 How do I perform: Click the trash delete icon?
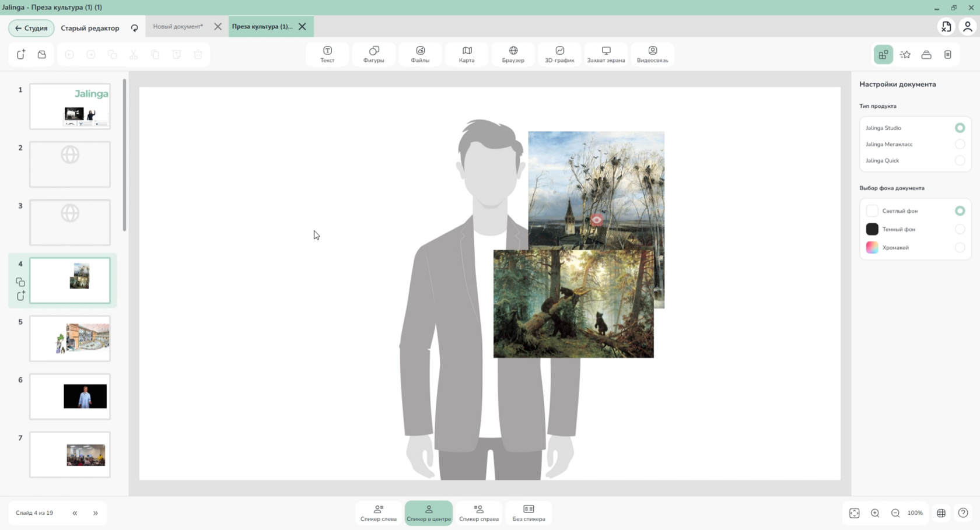click(x=198, y=54)
